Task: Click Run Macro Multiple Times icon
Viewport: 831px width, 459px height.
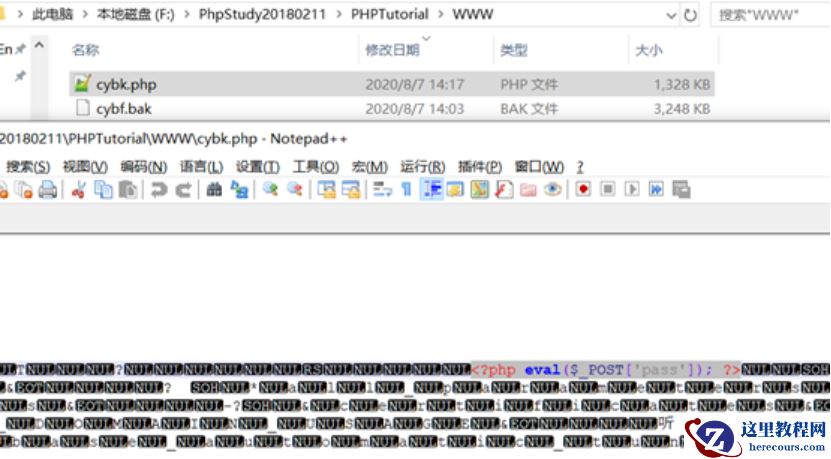Action: pyautogui.click(x=656, y=189)
